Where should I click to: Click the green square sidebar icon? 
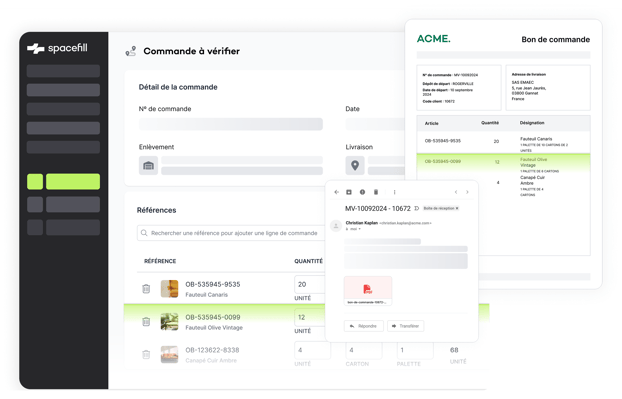(35, 182)
